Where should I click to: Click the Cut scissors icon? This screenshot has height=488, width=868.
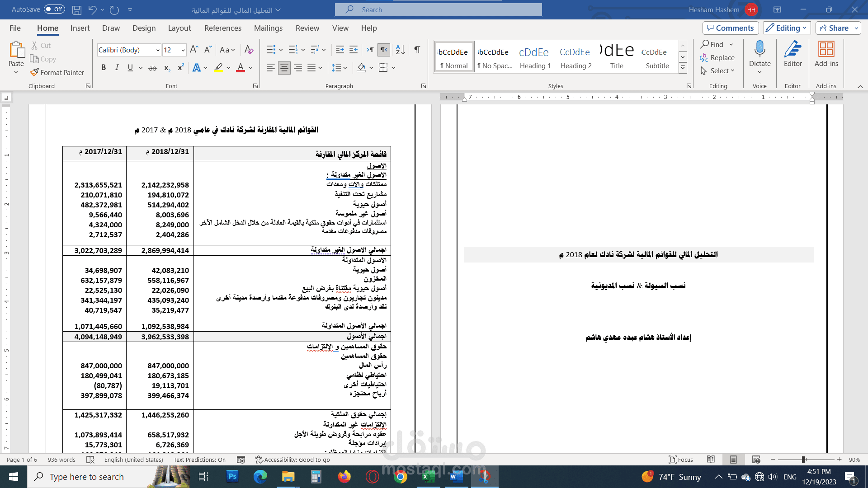34,46
